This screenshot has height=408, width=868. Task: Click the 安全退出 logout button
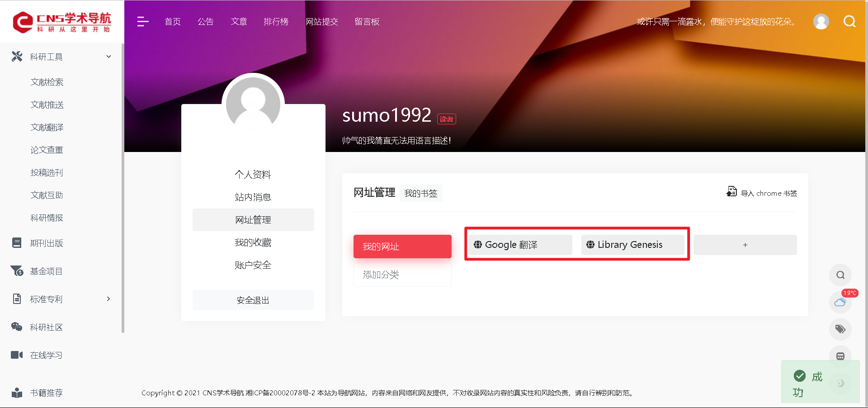[x=253, y=300]
